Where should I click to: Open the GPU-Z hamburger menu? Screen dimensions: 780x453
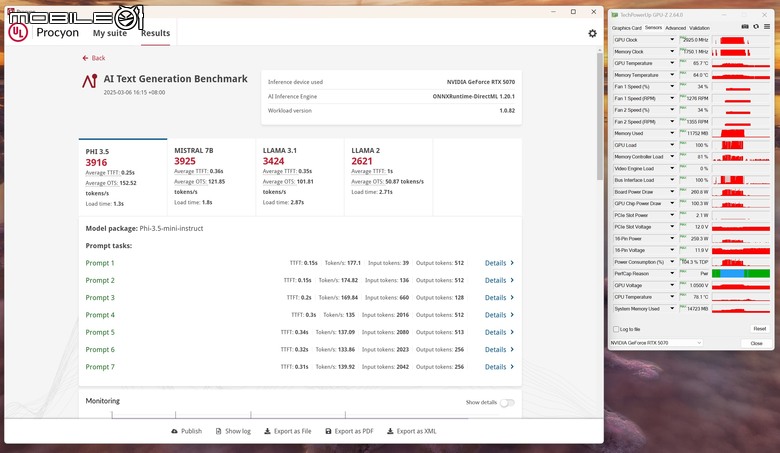coord(767,27)
